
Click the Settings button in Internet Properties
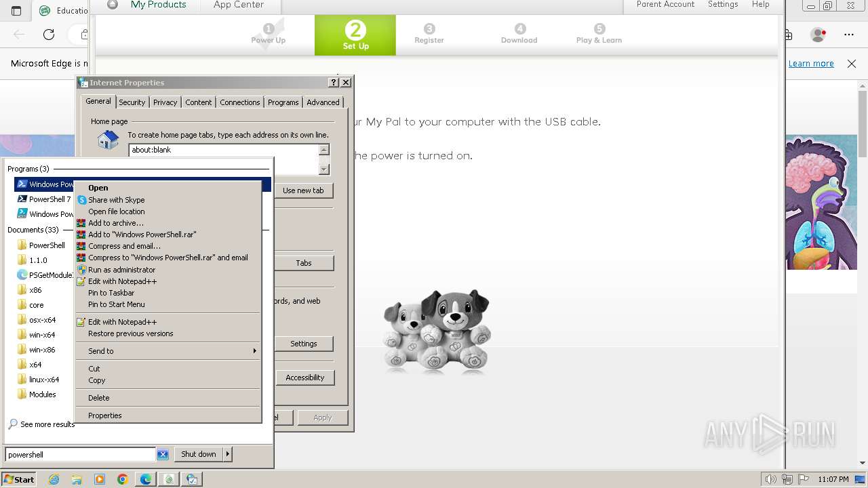[303, 344]
